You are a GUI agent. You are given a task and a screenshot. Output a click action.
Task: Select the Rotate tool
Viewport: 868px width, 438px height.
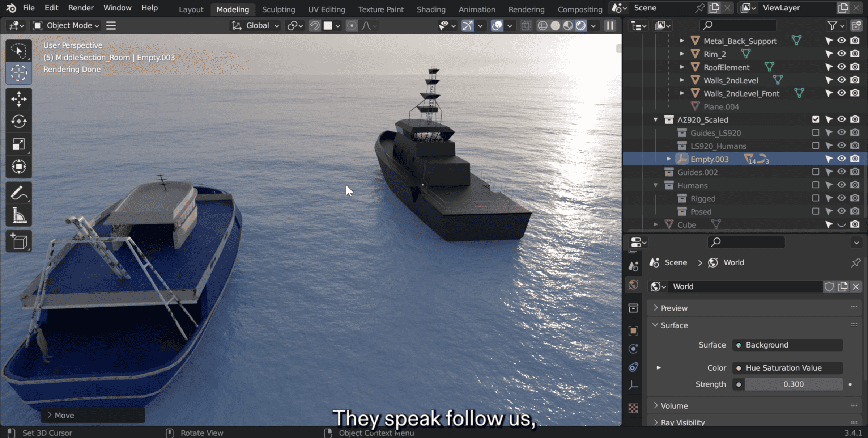click(x=18, y=122)
